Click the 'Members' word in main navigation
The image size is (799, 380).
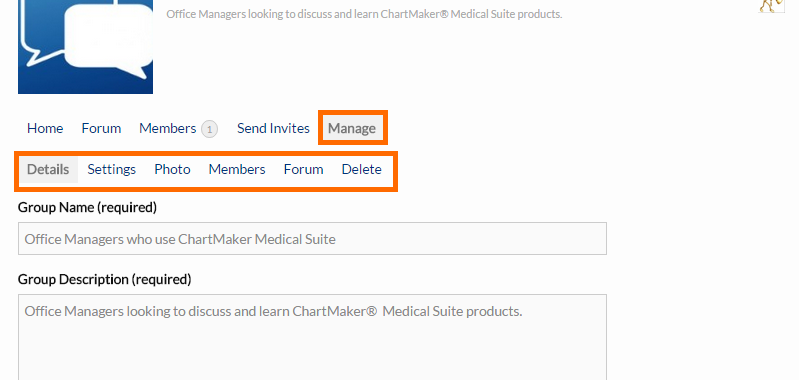point(168,128)
